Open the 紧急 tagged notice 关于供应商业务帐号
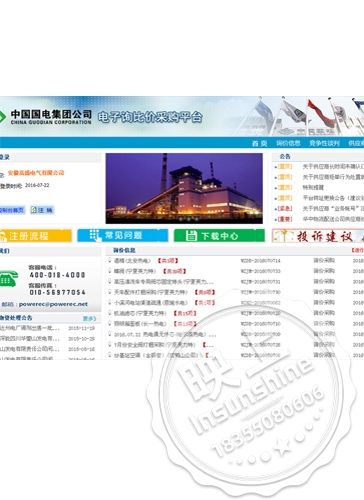The width and height of the screenshot is (364, 500). 333,209
